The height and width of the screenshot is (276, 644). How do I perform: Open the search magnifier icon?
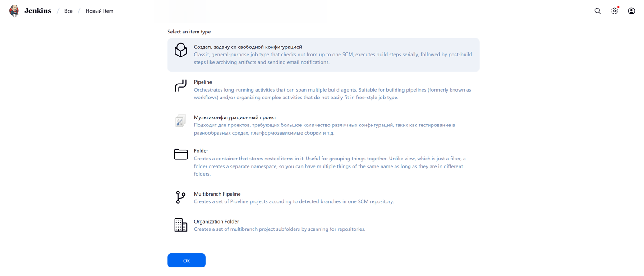point(598,11)
